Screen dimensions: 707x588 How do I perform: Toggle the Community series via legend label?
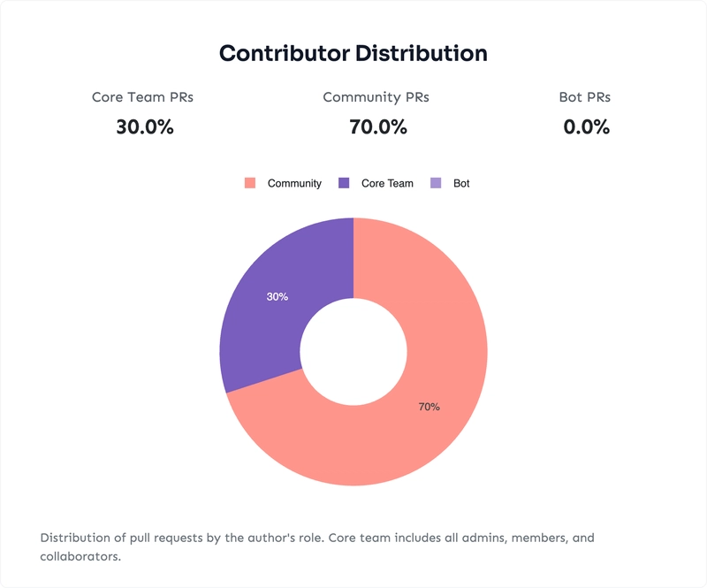(x=293, y=183)
